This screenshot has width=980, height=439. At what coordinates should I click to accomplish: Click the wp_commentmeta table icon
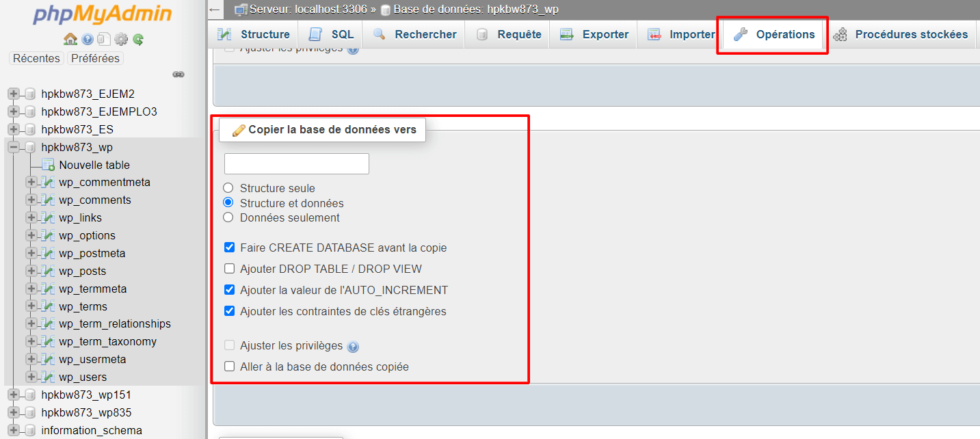coord(48,183)
